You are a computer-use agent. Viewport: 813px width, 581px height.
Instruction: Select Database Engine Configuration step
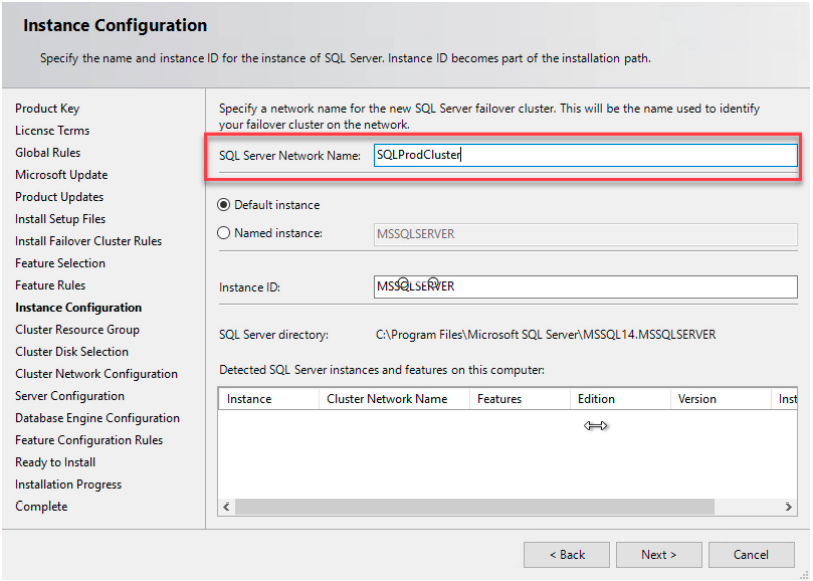pos(97,418)
